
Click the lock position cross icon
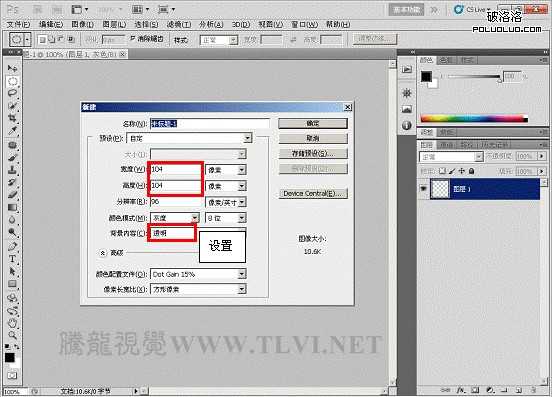click(462, 171)
